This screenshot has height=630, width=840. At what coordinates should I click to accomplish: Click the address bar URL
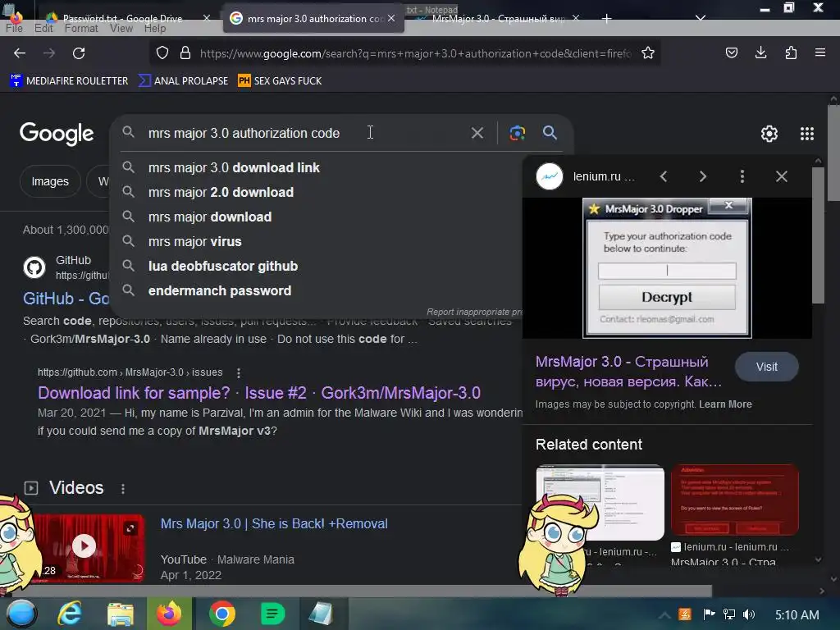415,53
